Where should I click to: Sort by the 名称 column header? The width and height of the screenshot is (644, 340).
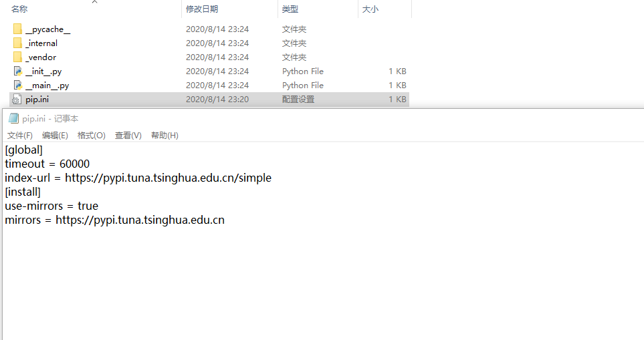tap(19, 9)
